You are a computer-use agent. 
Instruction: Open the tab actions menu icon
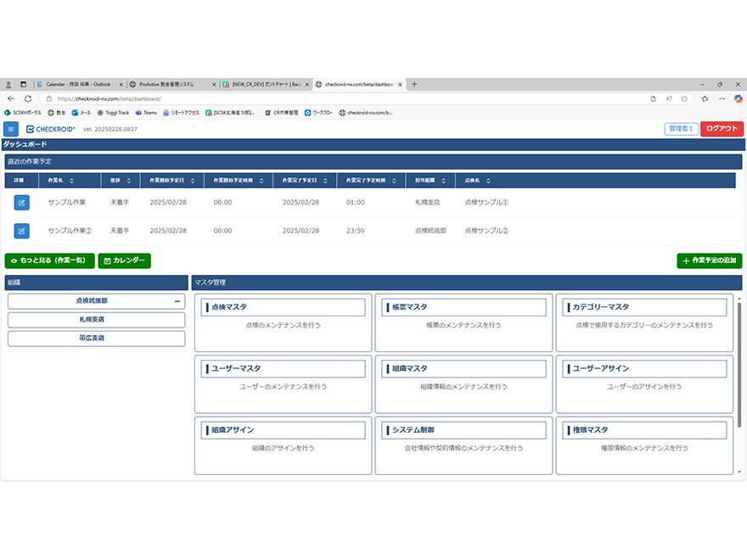click(x=23, y=84)
